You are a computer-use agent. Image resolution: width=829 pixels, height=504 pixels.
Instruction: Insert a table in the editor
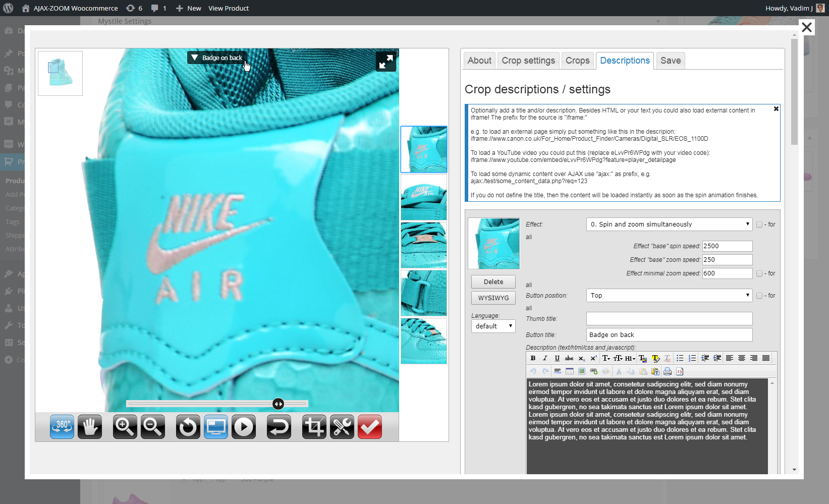(x=570, y=371)
